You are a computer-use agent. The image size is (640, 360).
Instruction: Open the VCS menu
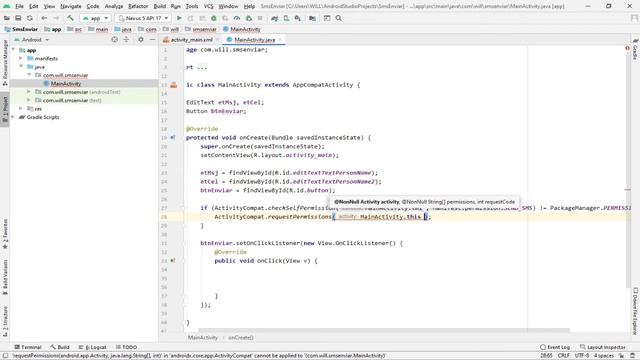coord(209,6)
